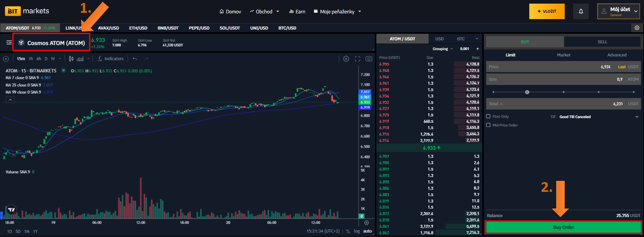This screenshot has width=644, height=237.
Task: Take a chart snapshot with camera icon
Action: [369, 59]
